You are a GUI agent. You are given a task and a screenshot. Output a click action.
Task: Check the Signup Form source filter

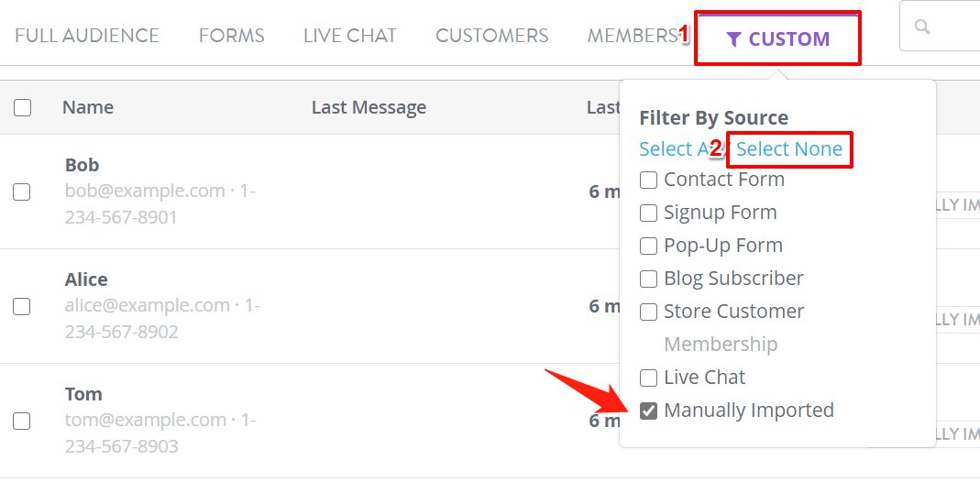coord(649,213)
